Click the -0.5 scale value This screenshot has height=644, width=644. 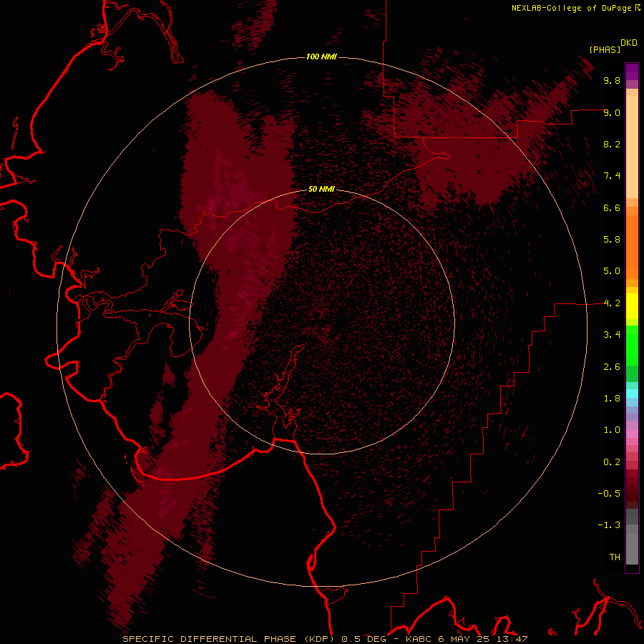(x=609, y=494)
